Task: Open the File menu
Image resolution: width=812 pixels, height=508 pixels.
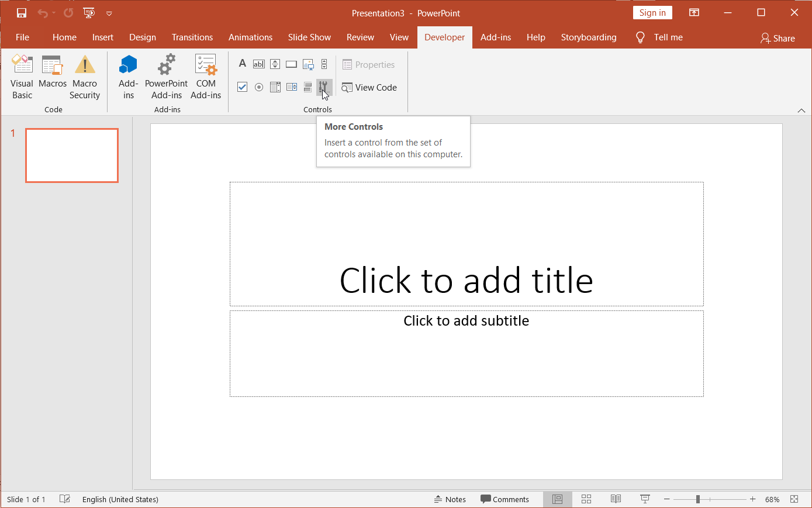Action: [22, 37]
